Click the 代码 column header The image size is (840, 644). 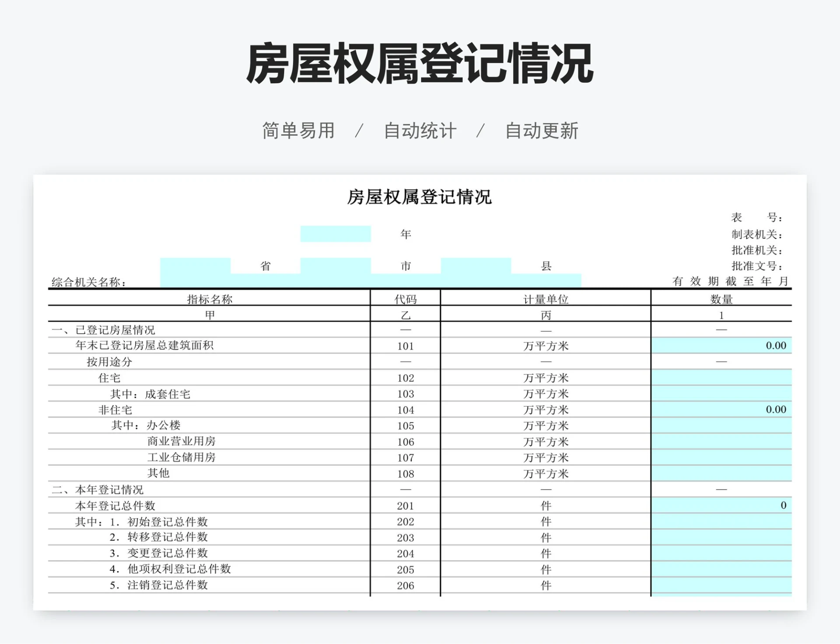(405, 299)
